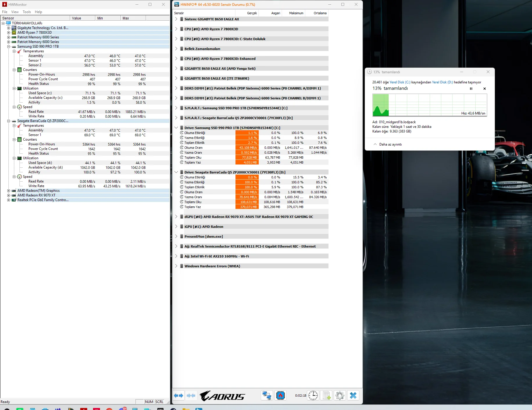This screenshot has width=532, height=410.
Task: Collapse Drive: Samsung SSD 990 PRO section
Action: [x=176, y=128]
